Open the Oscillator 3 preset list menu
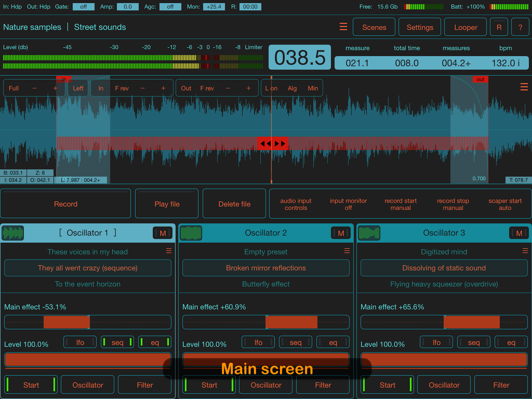532x399 pixels. [525, 251]
